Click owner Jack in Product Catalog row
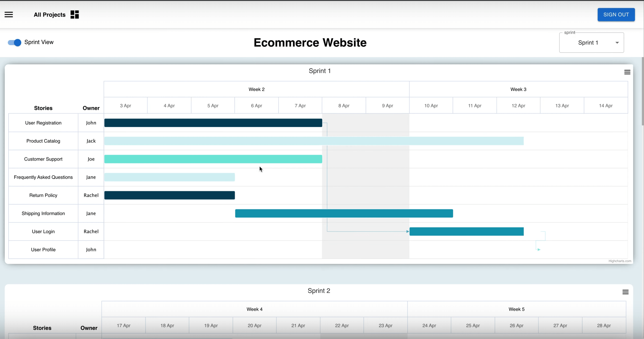Image resolution: width=644 pixels, height=339 pixels. point(91,141)
